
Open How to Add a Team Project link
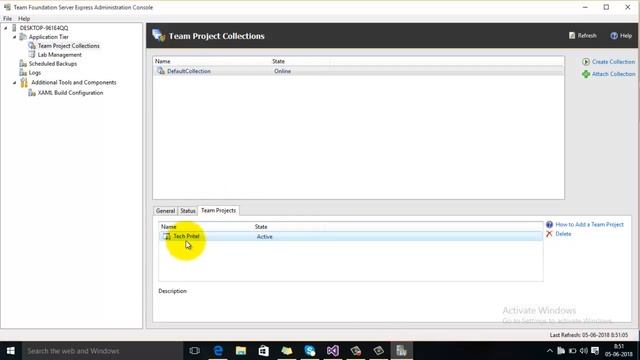[x=589, y=224]
